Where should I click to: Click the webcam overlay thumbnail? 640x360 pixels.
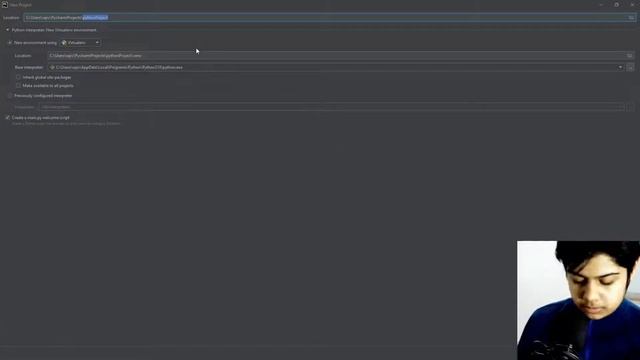click(x=578, y=300)
